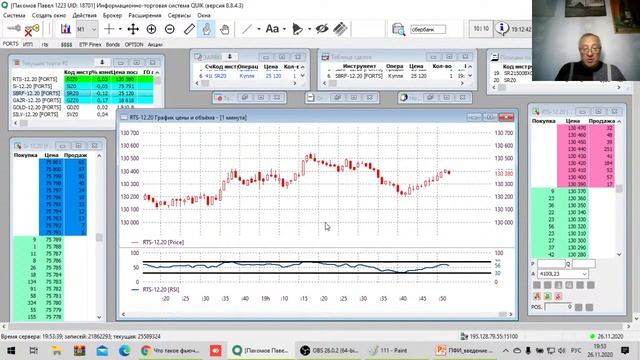The width and height of the screenshot is (640, 360).
Task: Open the account 4100L23 combo box
Action: (x=562, y=274)
